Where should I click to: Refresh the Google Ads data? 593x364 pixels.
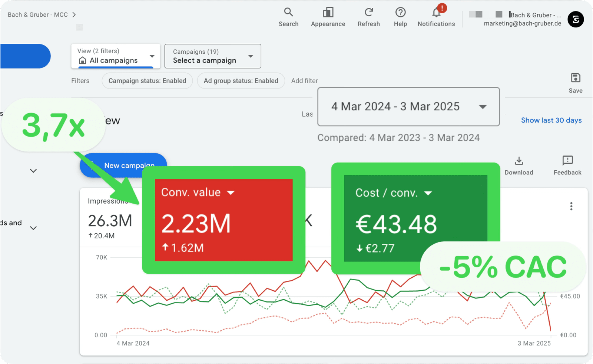tap(368, 17)
